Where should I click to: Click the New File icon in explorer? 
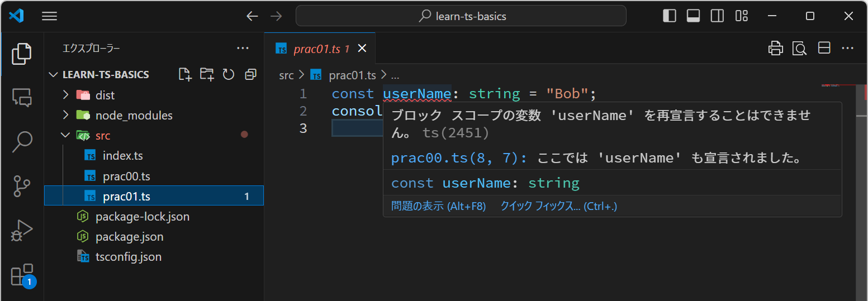184,74
